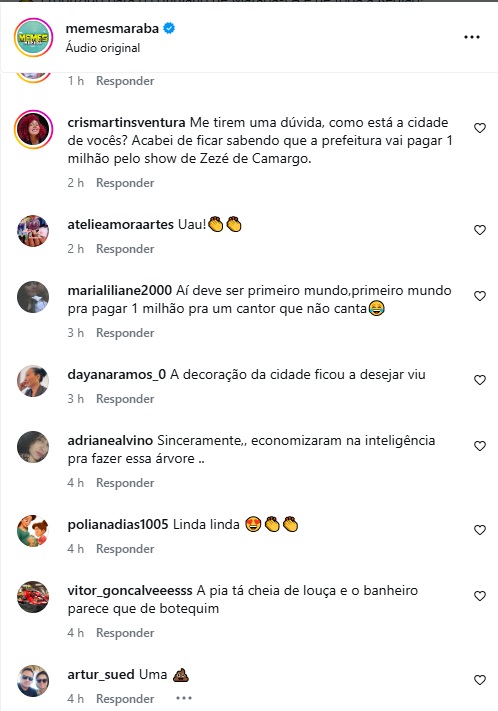This screenshot has width=498, height=711.
Task: Click Responder under marialiliane2000's comment
Action: pyautogui.click(x=125, y=333)
